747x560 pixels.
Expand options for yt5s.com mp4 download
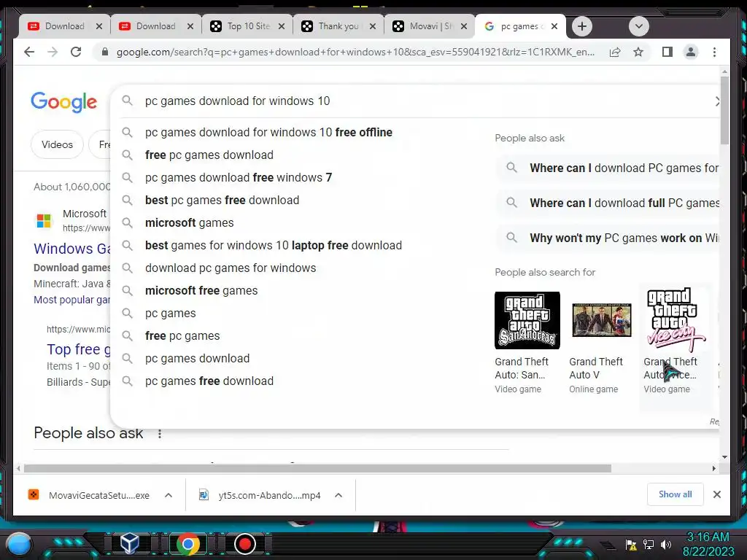point(338,495)
